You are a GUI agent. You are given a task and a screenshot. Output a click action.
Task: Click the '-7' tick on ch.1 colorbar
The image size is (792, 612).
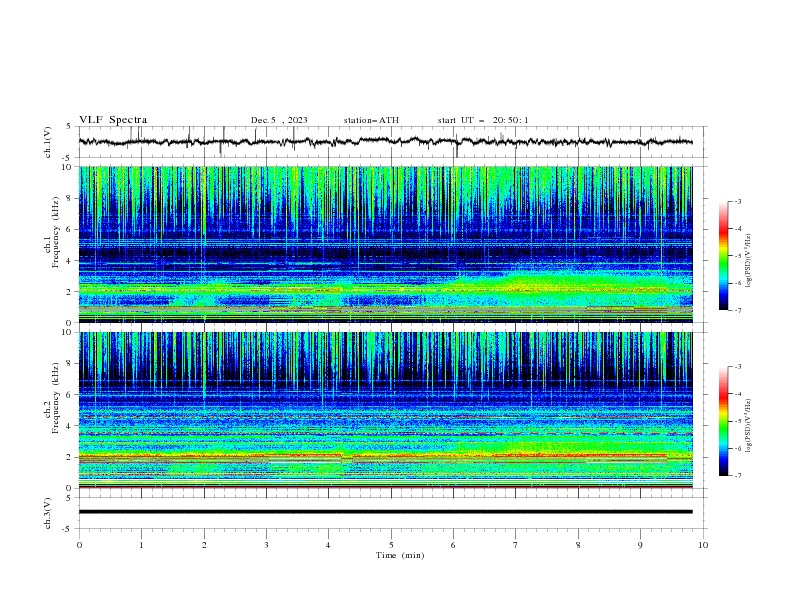coord(737,310)
